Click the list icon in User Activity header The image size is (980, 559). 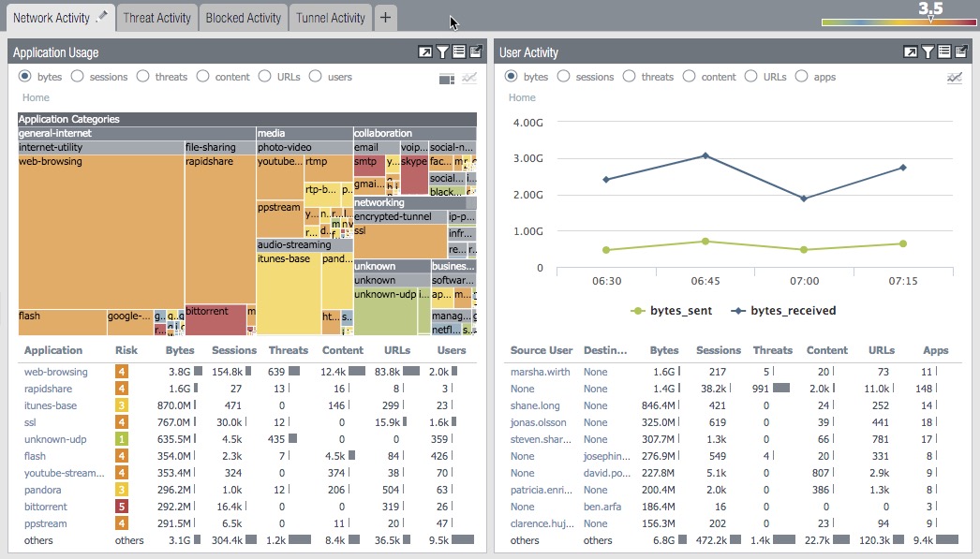pos(943,52)
